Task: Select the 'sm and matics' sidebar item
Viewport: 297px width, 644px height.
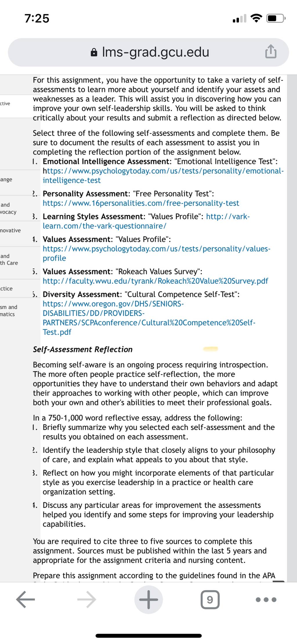Action: (x=9, y=311)
